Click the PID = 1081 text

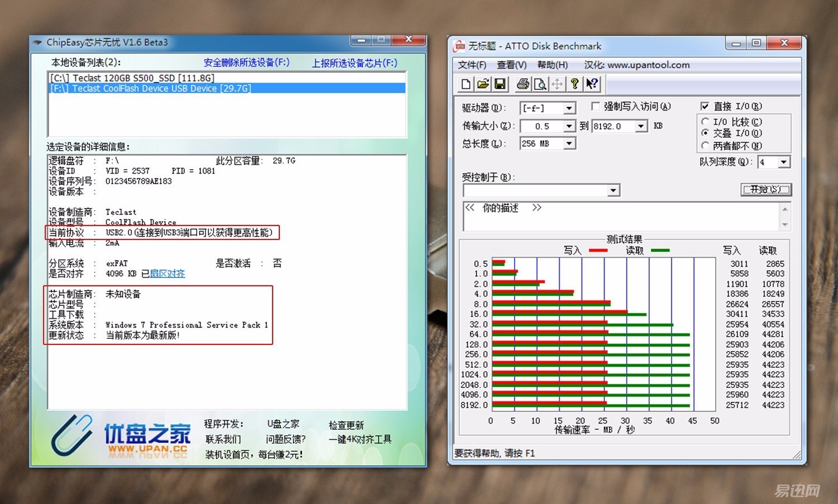coord(193,171)
